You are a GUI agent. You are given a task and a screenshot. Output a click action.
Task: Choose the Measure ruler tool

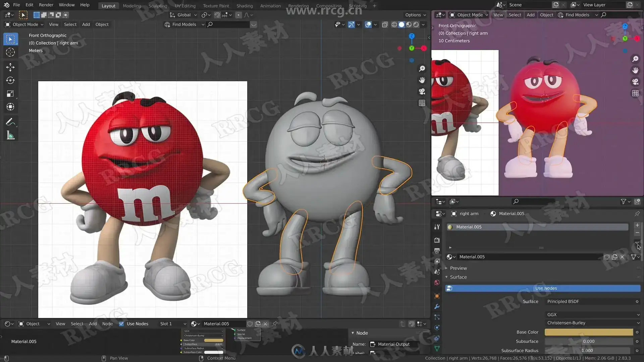click(x=10, y=135)
